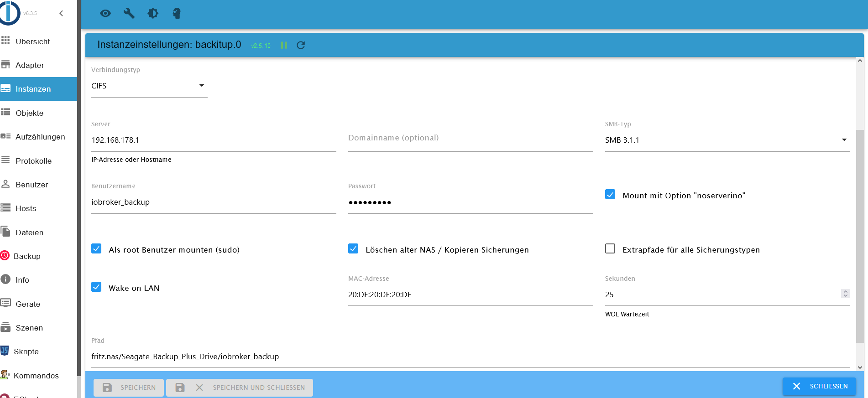
Task: Uncheck Mount mit Option "noserverino"
Action: tap(610, 195)
